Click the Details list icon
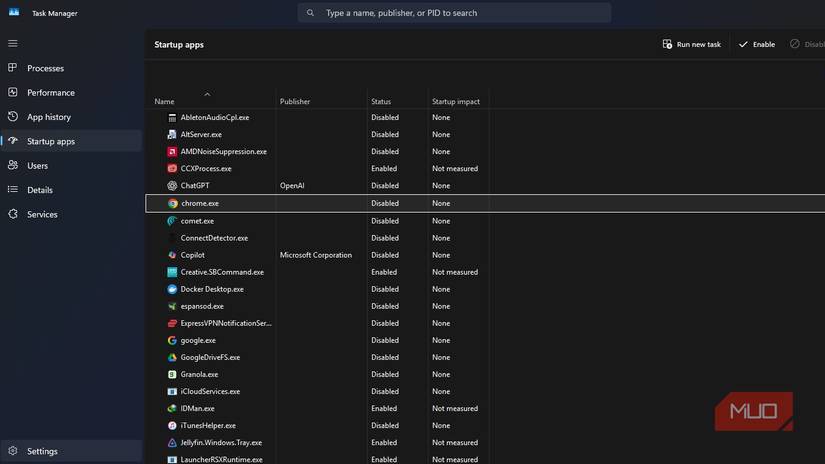Image resolution: width=825 pixels, height=464 pixels. pos(13,189)
